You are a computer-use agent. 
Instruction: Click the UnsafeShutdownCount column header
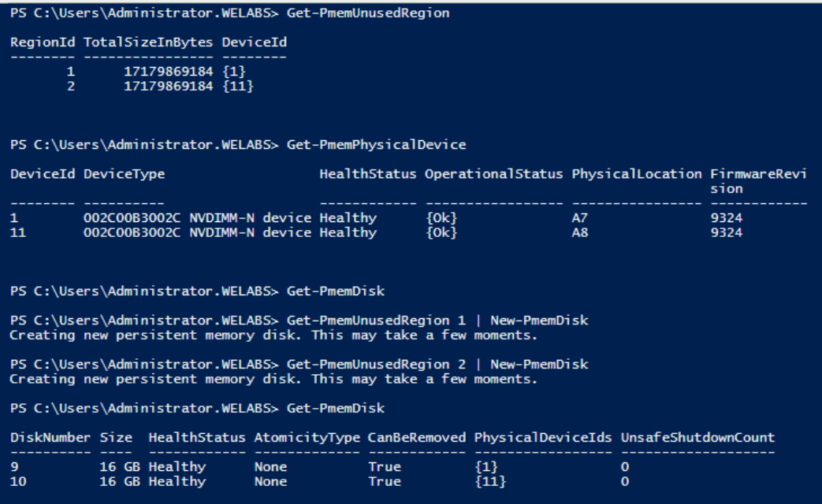pyautogui.click(x=697, y=438)
